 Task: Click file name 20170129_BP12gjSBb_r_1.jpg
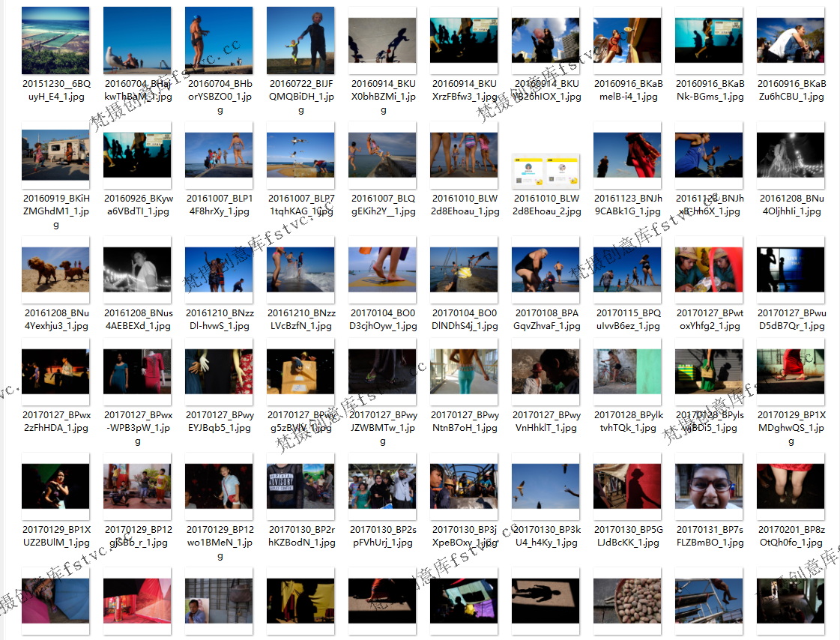[138, 536]
